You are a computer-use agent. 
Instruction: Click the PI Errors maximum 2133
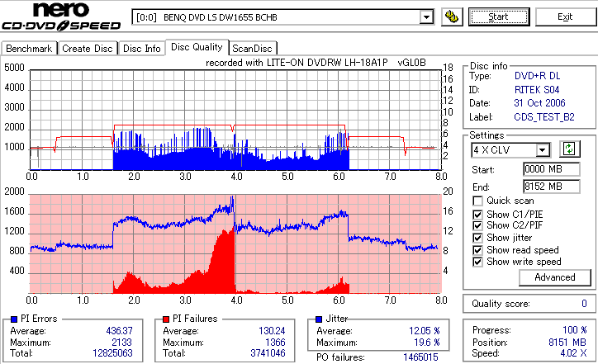click(121, 343)
